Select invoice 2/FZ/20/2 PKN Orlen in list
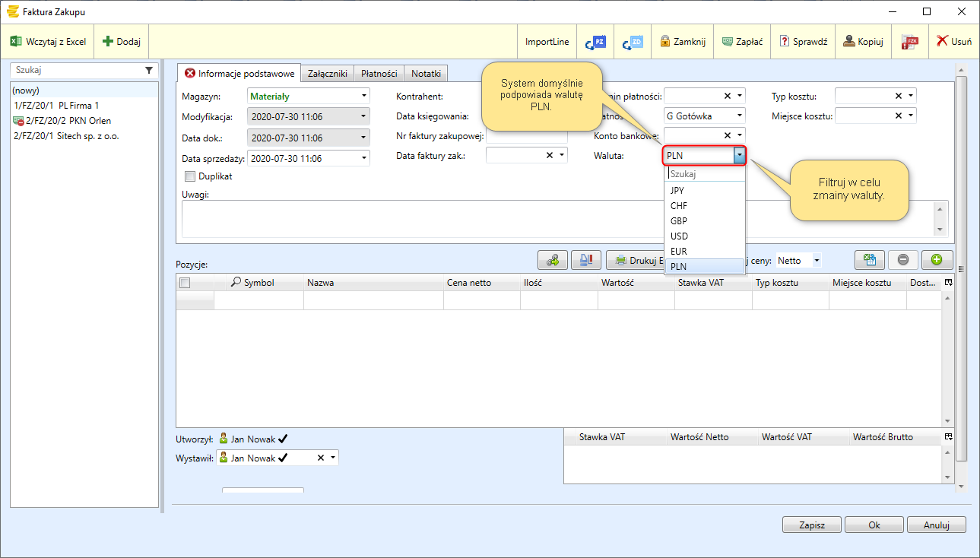980x558 pixels. [x=68, y=121]
